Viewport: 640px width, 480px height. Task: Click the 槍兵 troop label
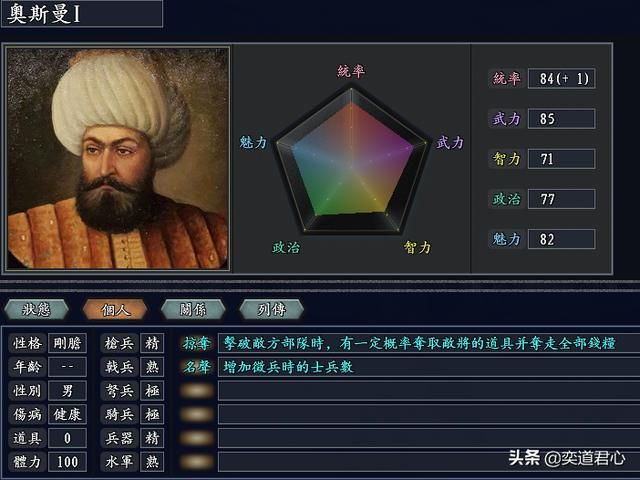120,343
